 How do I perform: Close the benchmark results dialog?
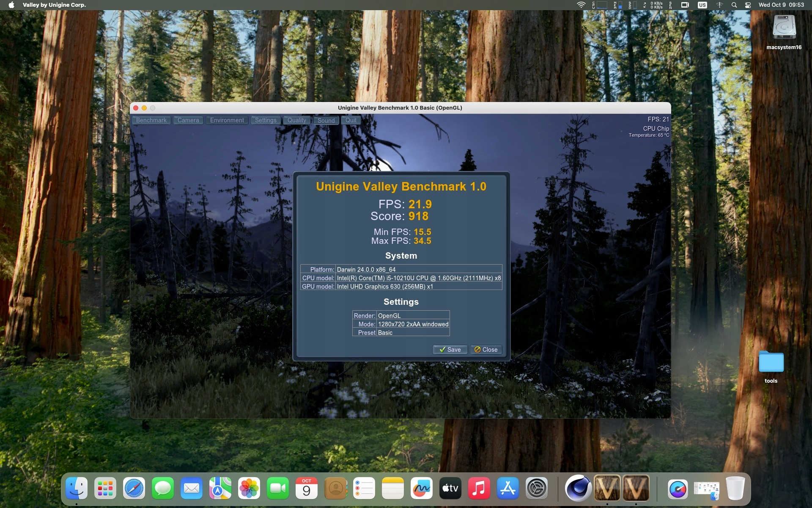[486, 350]
